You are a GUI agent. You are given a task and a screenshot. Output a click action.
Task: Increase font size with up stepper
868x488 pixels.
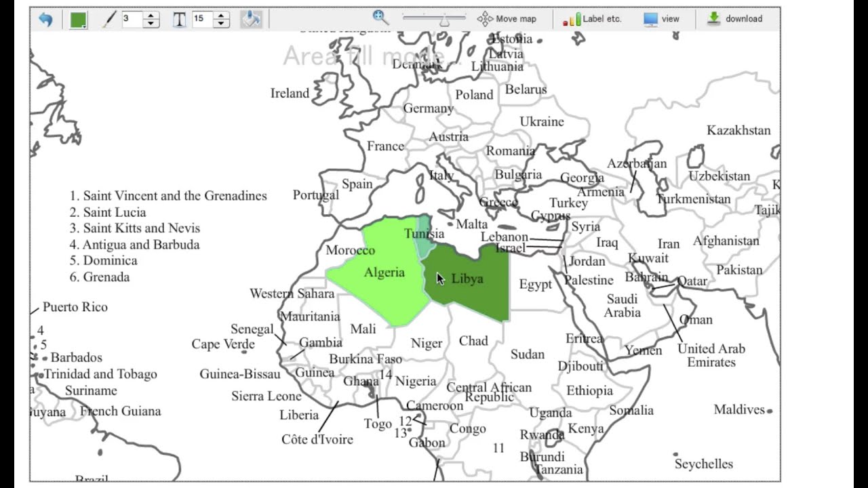pos(221,15)
